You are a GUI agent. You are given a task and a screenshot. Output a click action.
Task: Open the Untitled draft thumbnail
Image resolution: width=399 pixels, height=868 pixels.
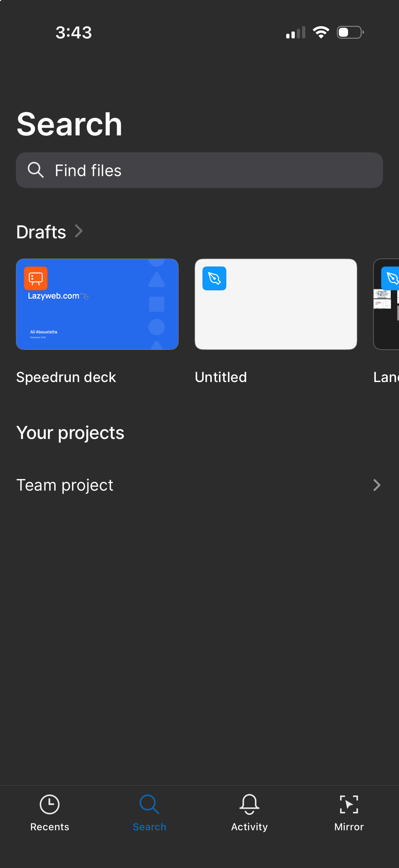[x=275, y=304]
